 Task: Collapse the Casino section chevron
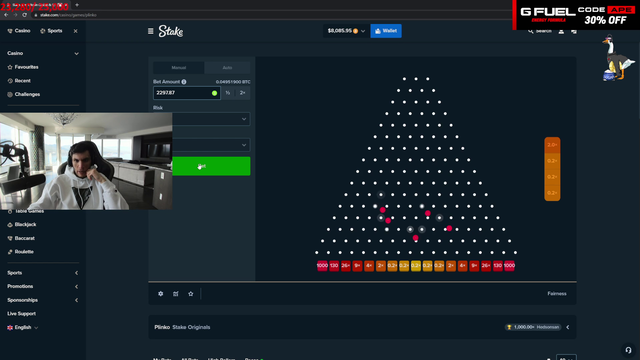[76, 53]
